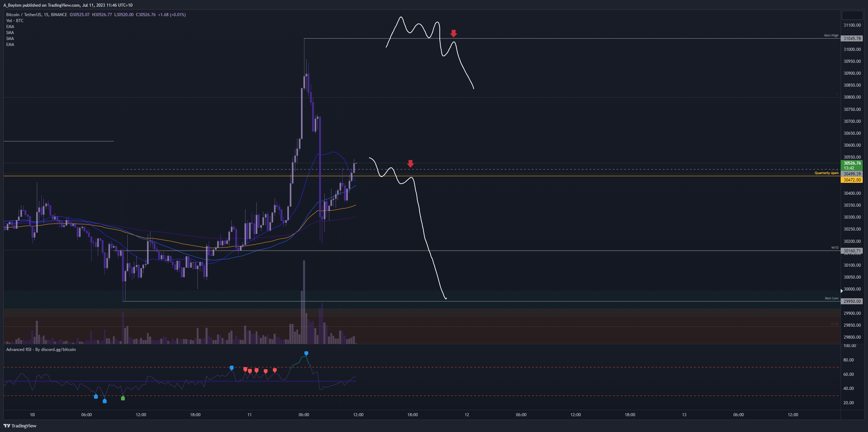Click the date label 10 on time axis
Image resolution: width=868 pixels, height=432 pixels.
(x=32, y=415)
